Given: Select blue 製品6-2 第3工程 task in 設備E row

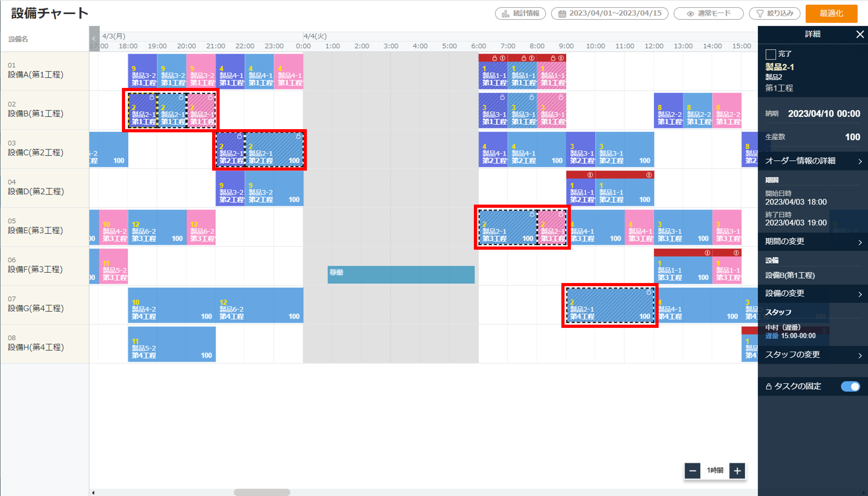Looking at the screenshot, I should (157, 227).
